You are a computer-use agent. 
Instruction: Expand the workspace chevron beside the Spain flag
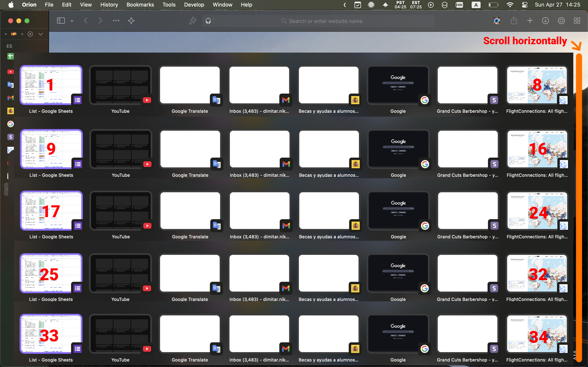click(x=41, y=34)
